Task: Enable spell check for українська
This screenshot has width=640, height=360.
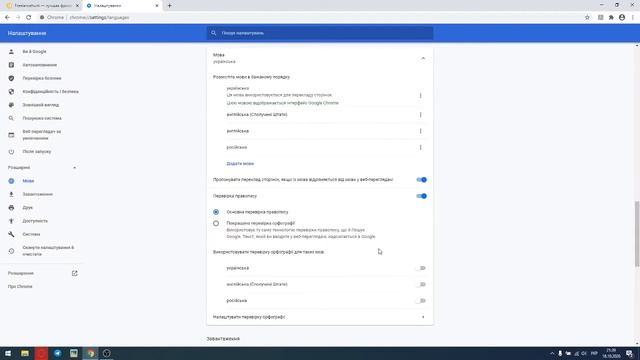Action: (421, 268)
